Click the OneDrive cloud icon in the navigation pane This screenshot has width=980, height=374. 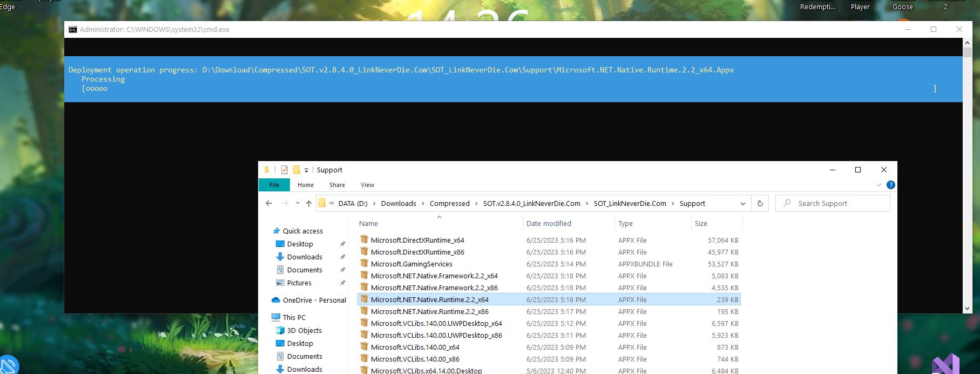point(276,300)
